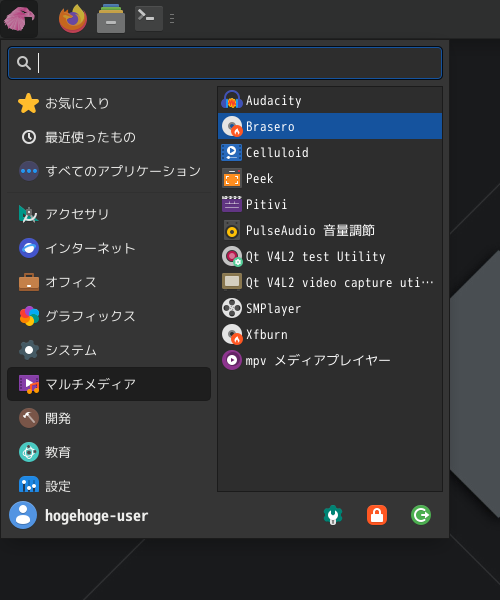This screenshot has height=600, width=500.
Task: Open settings manager wrench icon
Action: click(x=333, y=515)
